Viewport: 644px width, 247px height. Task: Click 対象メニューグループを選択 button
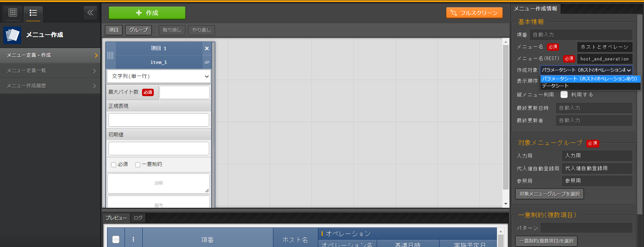tap(549, 194)
